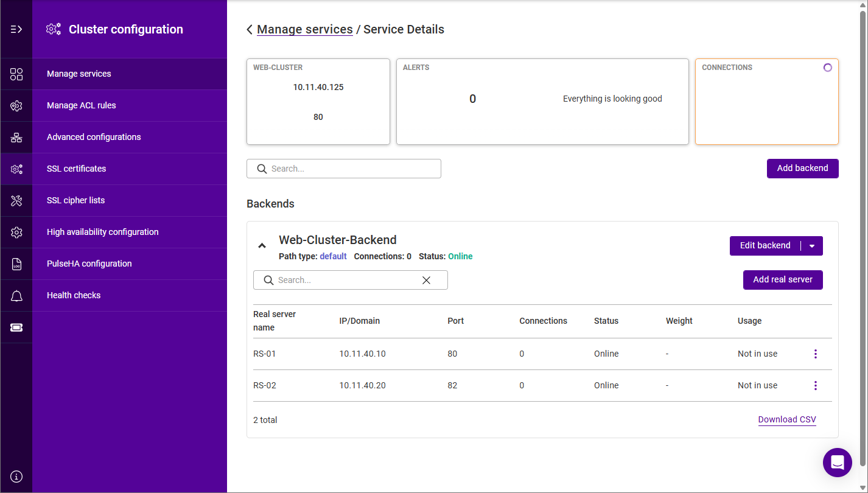Select the cluster configuration gears rail icon

16,169
